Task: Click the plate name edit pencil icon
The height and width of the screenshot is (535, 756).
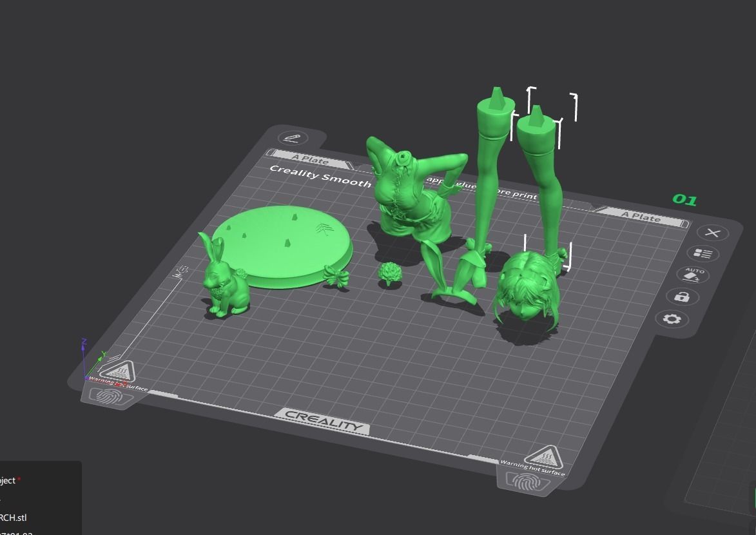Action: [293, 139]
